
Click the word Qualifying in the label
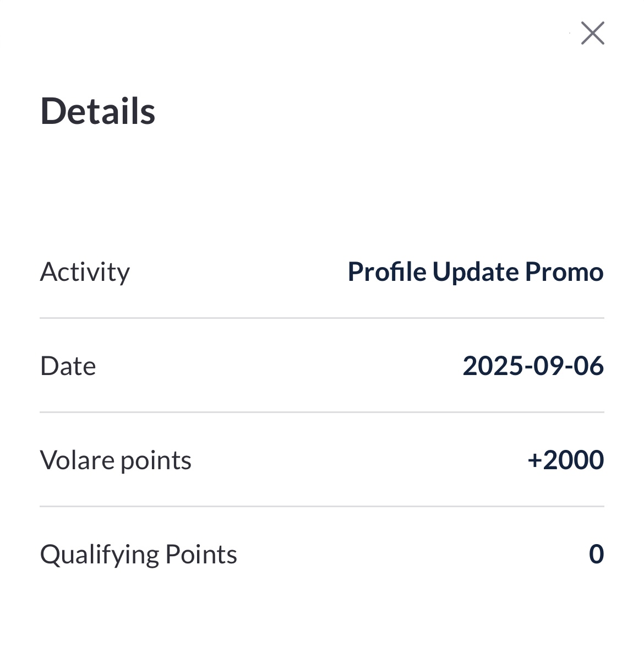pos(99,555)
